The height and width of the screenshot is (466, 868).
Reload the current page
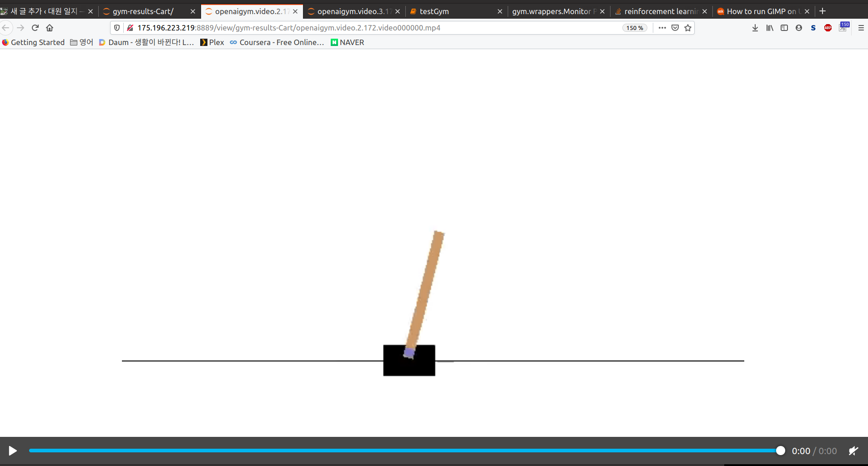[x=35, y=28]
